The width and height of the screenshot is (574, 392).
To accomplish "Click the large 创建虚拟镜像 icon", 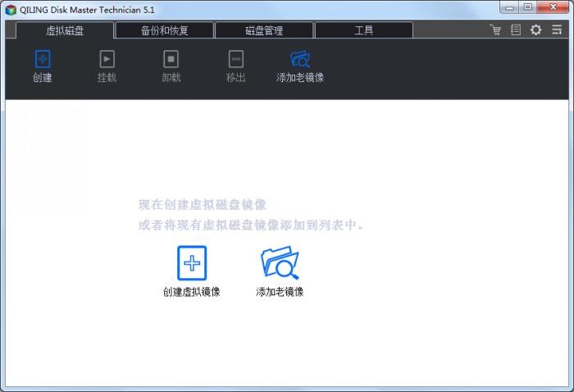I will (192, 262).
